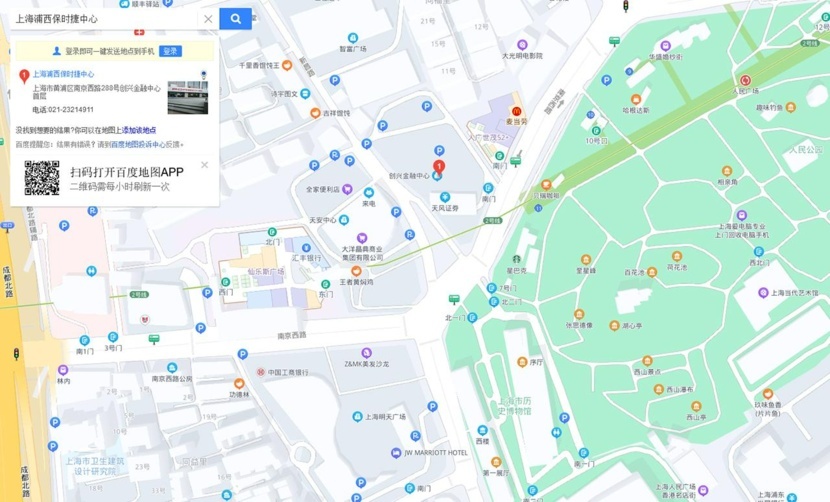This screenshot has width=830, height=502.
Task: Click the 功德林 restaurant icon
Action: pyautogui.click(x=239, y=383)
